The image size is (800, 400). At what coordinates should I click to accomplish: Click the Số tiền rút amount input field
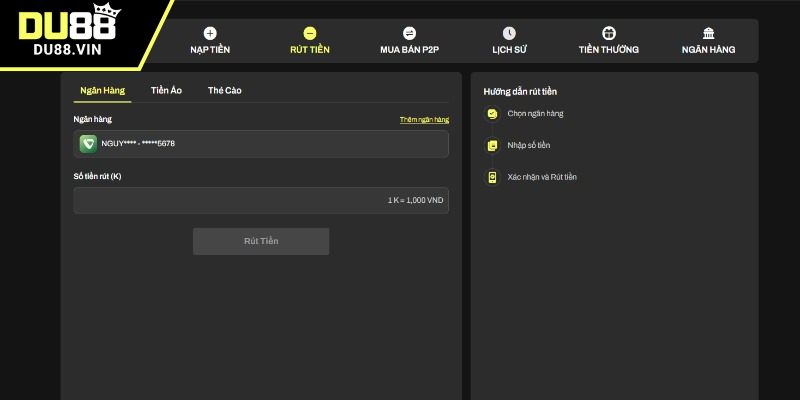click(261, 200)
